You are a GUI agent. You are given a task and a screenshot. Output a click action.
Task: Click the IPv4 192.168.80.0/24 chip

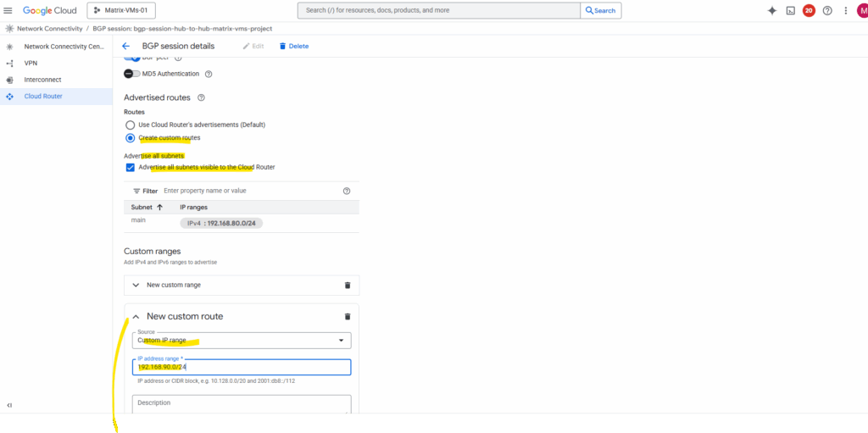tap(221, 223)
